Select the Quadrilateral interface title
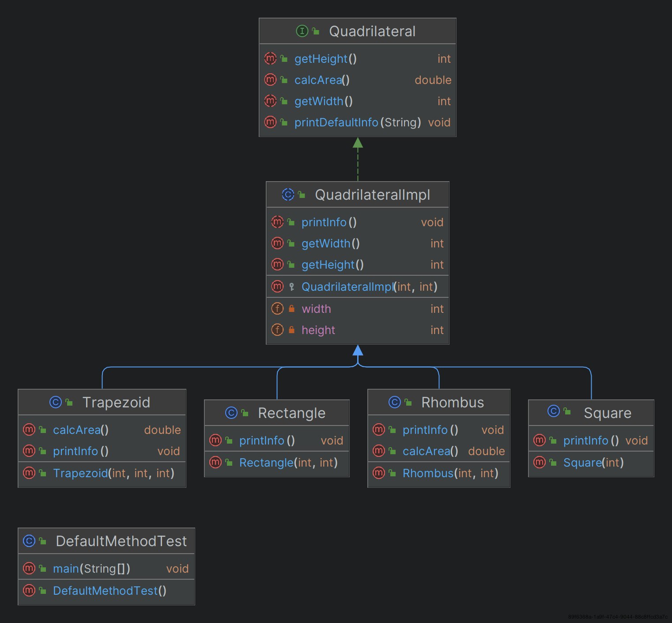The image size is (672, 623). click(372, 31)
